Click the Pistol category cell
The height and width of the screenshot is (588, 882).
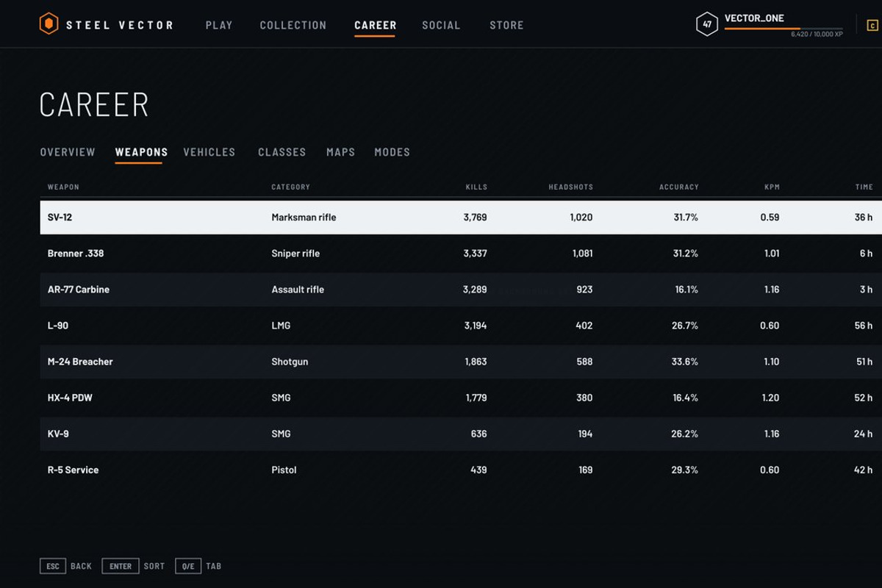(x=284, y=470)
